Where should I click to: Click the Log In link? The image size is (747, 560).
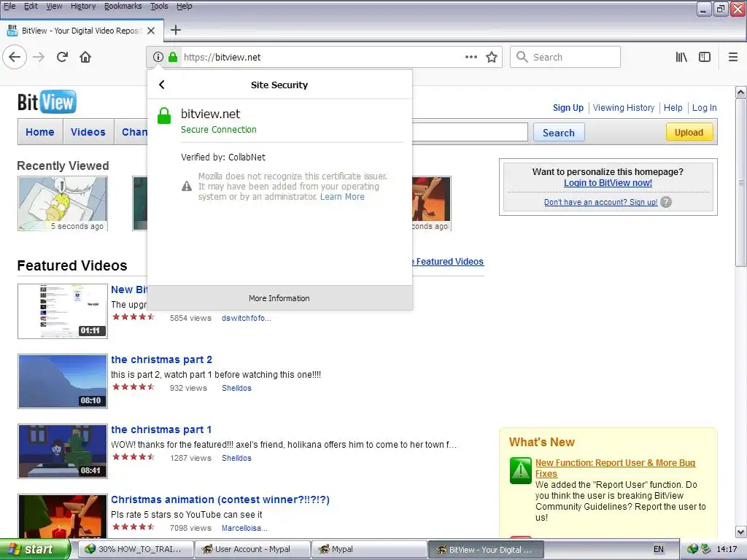[x=704, y=108]
